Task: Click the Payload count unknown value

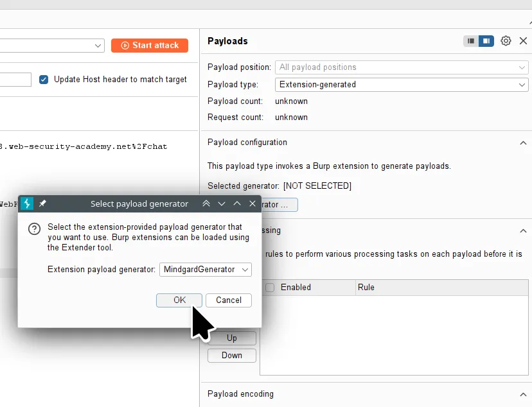Action: click(x=291, y=101)
